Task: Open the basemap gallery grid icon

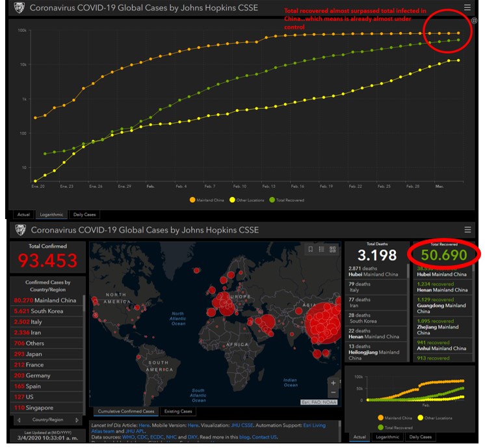Action: (332, 250)
